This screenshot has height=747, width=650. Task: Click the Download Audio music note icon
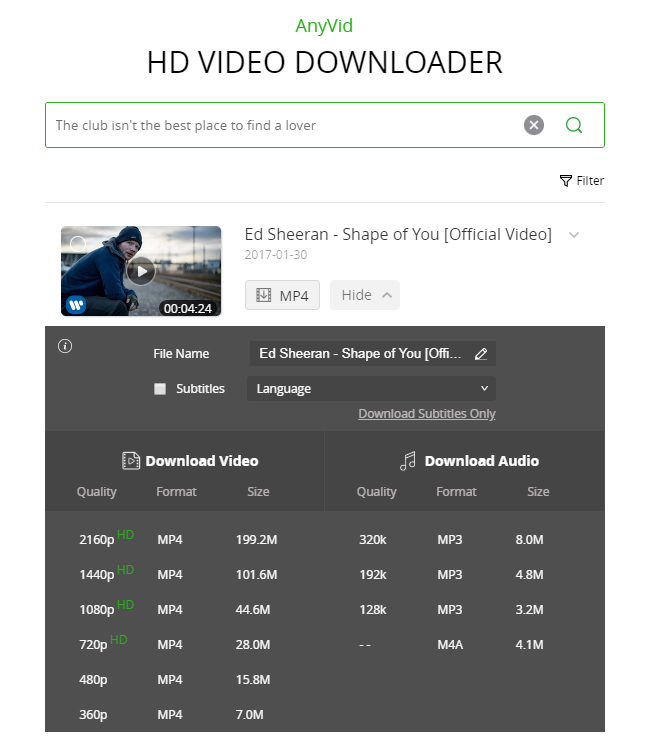point(408,461)
